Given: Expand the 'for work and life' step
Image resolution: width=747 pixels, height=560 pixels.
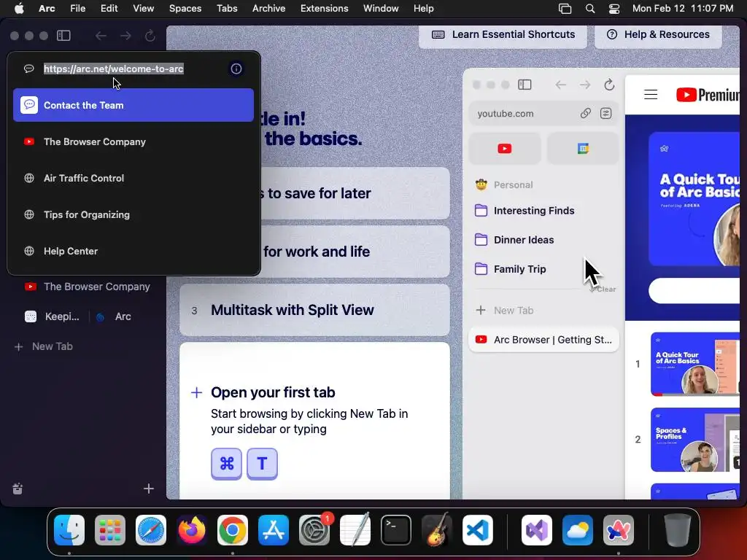Looking at the screenshot, I should [355, 252].
